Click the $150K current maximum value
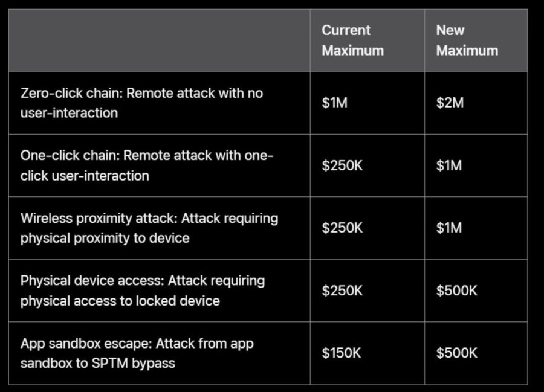Image resolution: width=544 pixels, height=392 pixels. 342,353
